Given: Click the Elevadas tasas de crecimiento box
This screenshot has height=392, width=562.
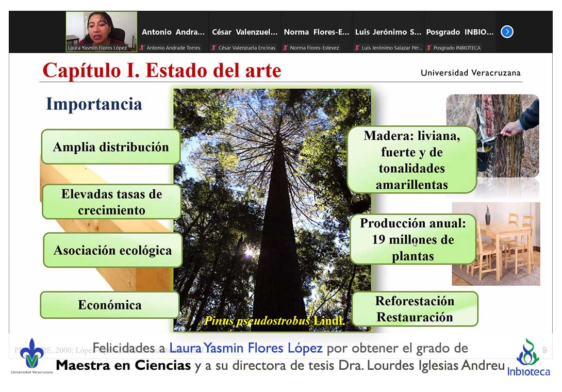Looking at the screenshot, I should [111, 202].
